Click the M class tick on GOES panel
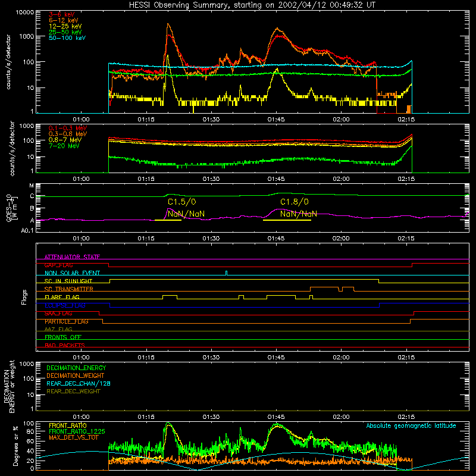 point(32,185)
